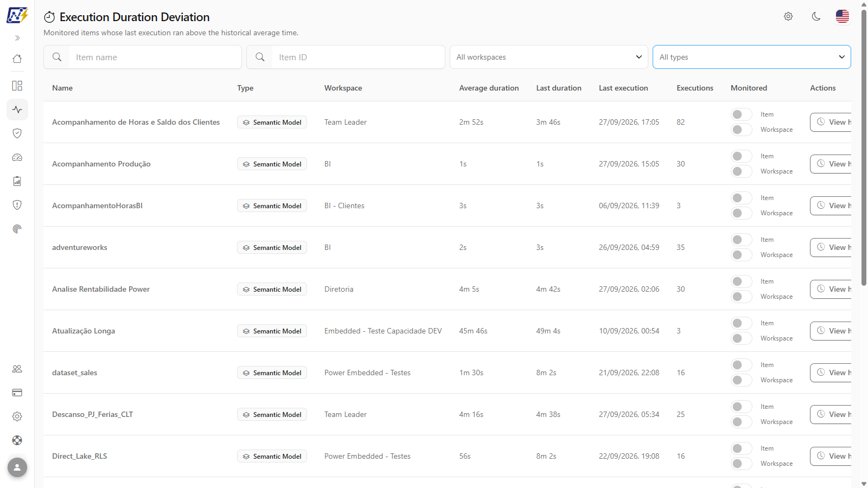Toggle Workspace monitoring for Analise Rentabilidade Power
The image size is (868, 488).
[x=741, y=297]
